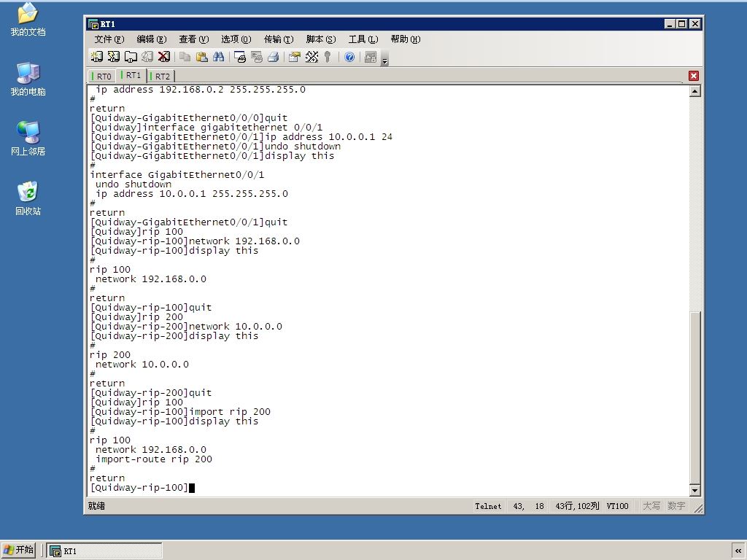Open Session Options icon

[x=295, y=57]
